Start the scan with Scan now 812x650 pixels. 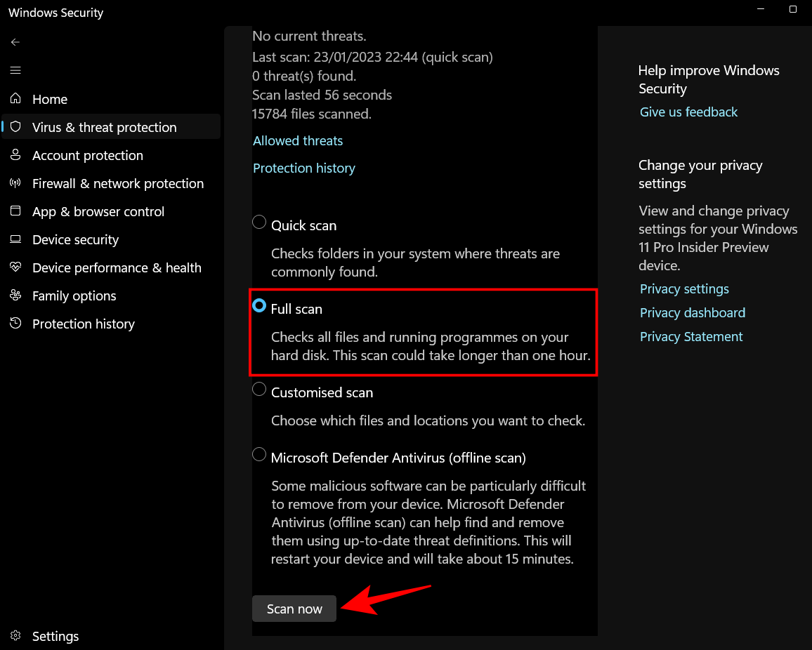coord(294,609)
